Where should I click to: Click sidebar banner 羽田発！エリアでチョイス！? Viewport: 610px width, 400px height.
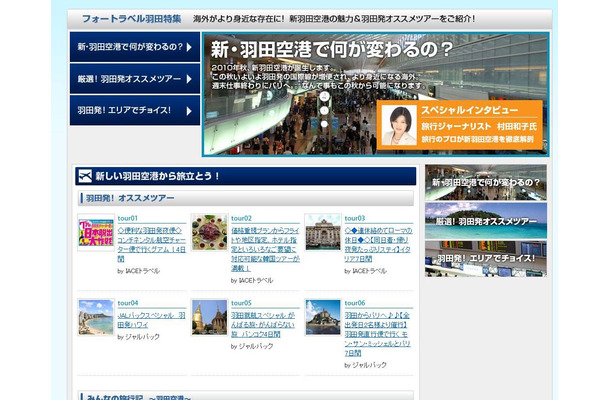(486, 259)
